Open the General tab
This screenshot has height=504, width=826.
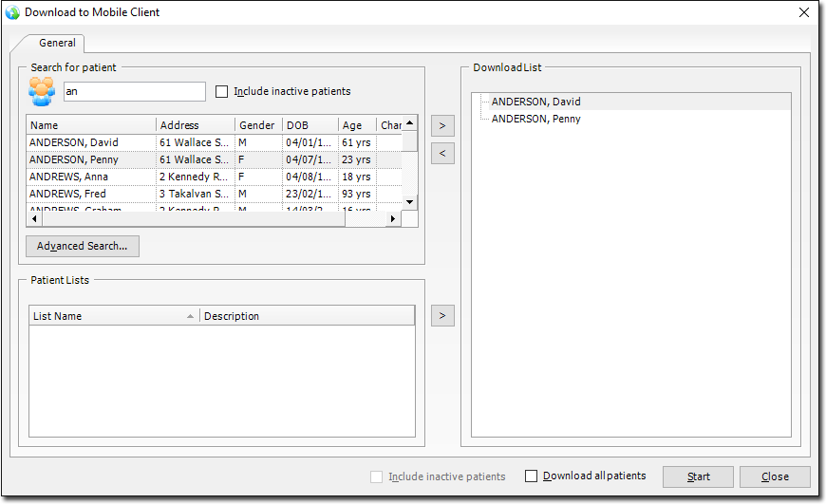tap(57, 43)
